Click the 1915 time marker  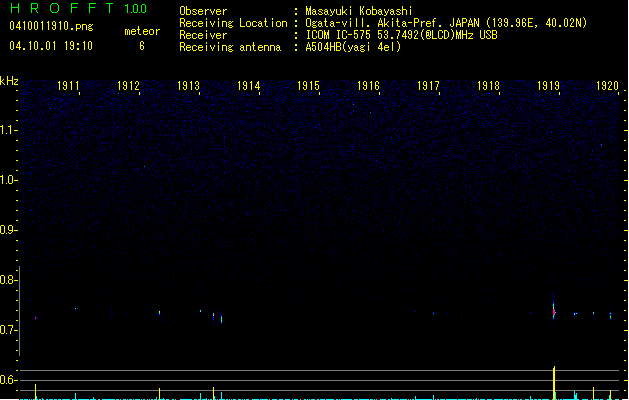(308, 86)
